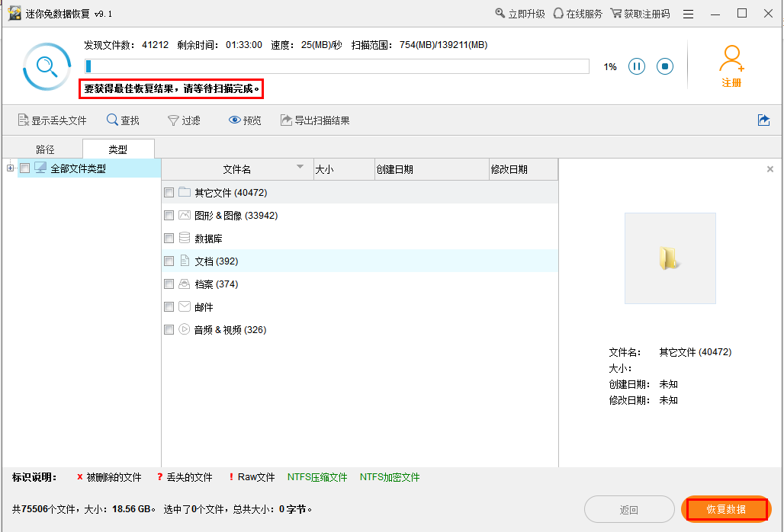This screenshot has height=532, width=784.
Task: Click the orange Recover Data button
Action: tap(726, 510)
